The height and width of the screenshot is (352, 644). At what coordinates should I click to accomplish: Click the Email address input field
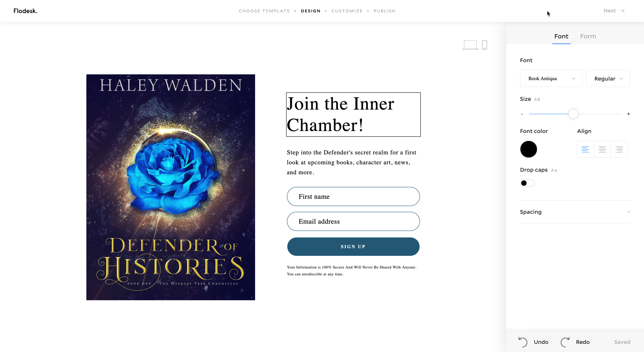pyautogui.click(x=353, y=221)
